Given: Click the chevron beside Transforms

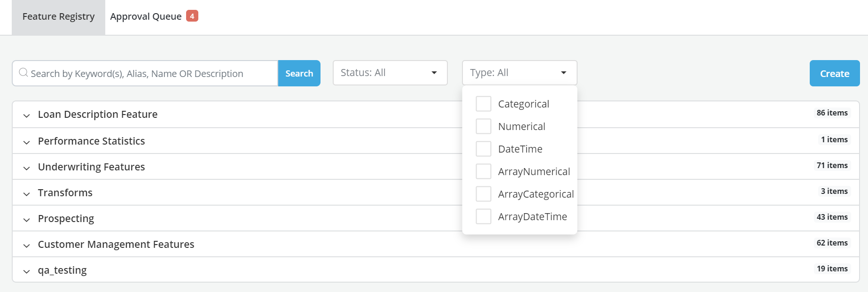Looking at the screenshot, I should click(27, 193).
